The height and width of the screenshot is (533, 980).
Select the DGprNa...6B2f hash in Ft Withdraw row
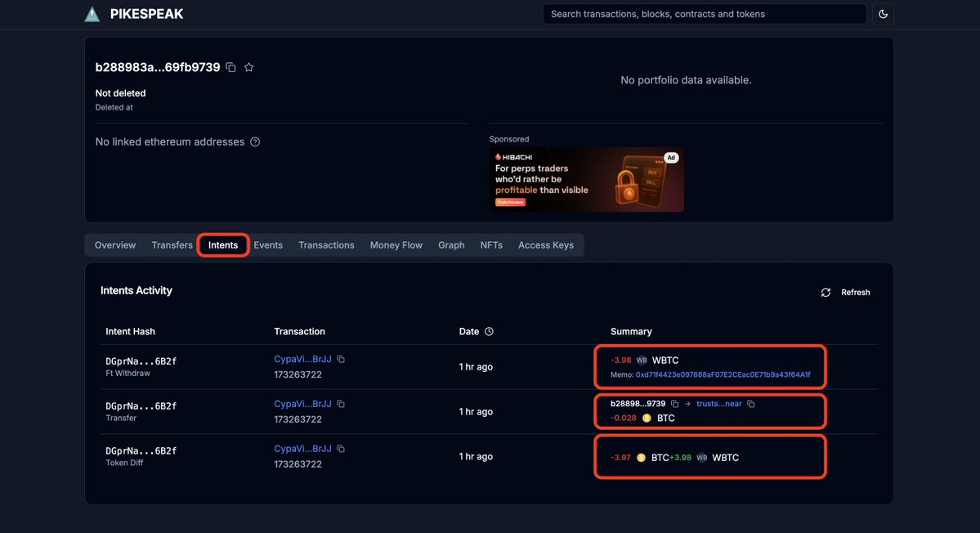[x=141, y=361]
